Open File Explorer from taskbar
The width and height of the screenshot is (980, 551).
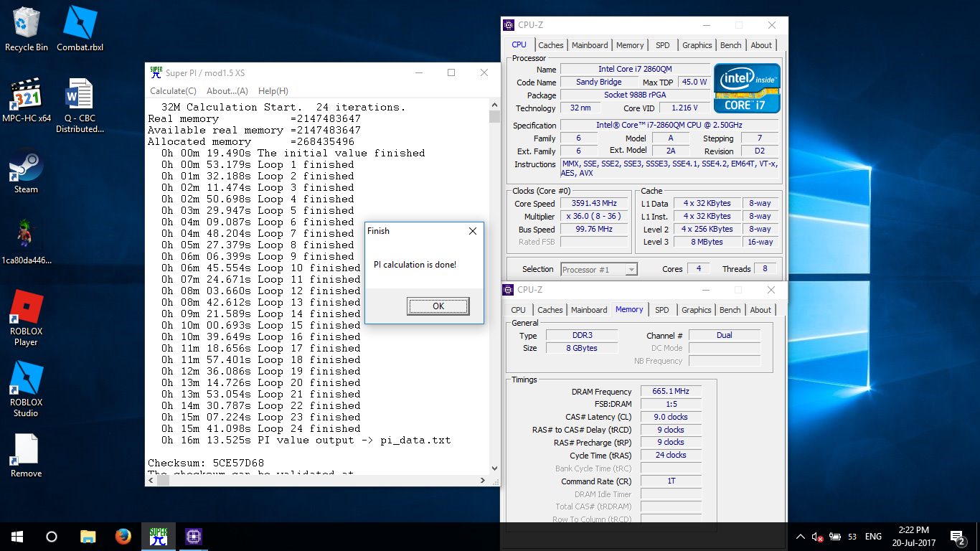(88, 537)
